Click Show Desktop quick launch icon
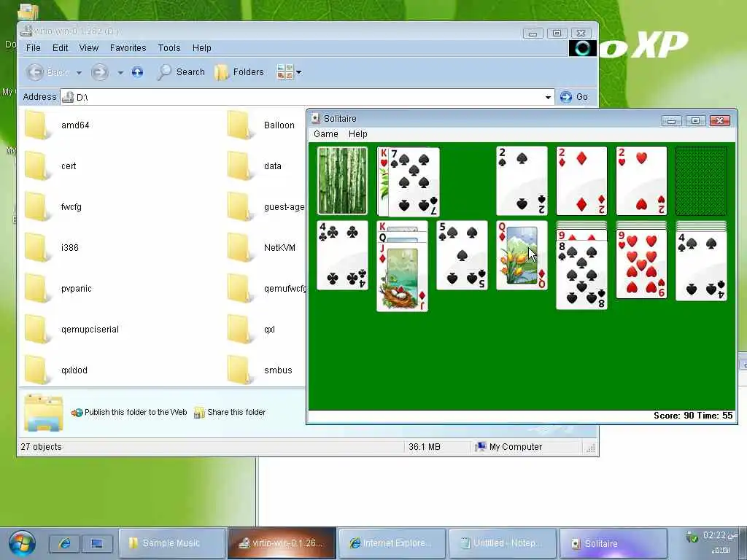The height and width of the screenshot is (560, 747). click(97, 543)
